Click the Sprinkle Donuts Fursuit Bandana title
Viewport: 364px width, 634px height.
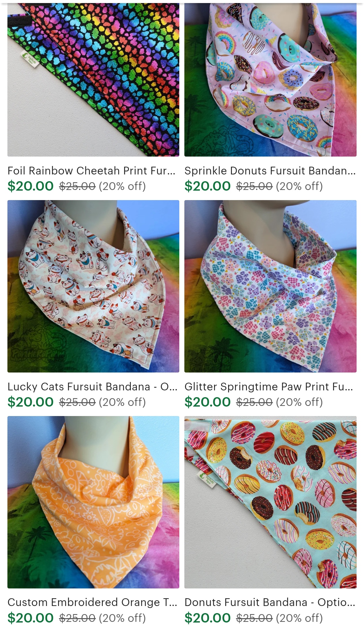(270, 171)
